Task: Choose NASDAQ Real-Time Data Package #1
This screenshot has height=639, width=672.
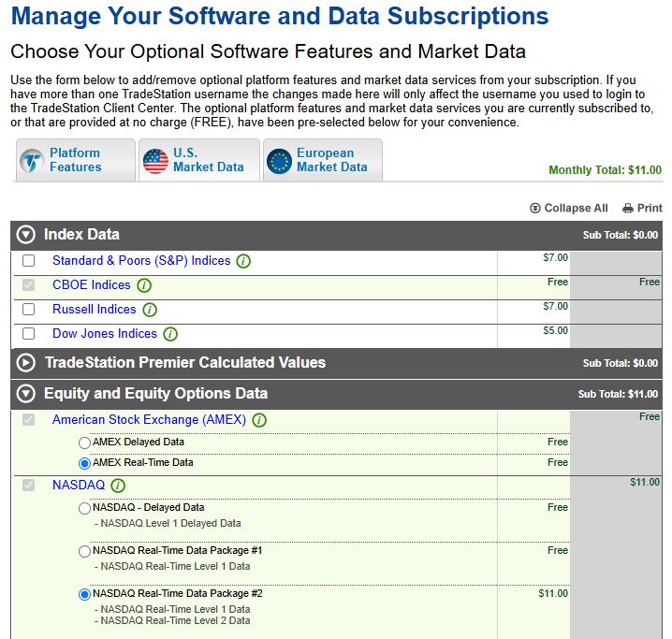Action: (x=84, y=551)
